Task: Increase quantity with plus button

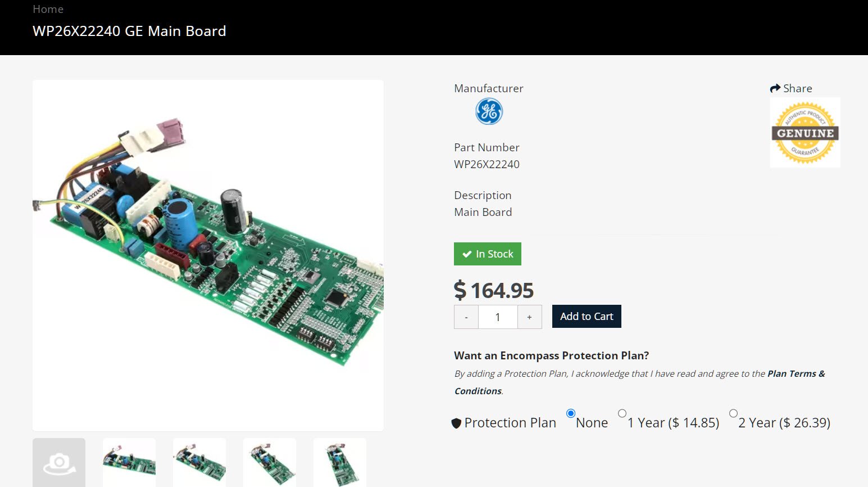Action: click(529, 317)
